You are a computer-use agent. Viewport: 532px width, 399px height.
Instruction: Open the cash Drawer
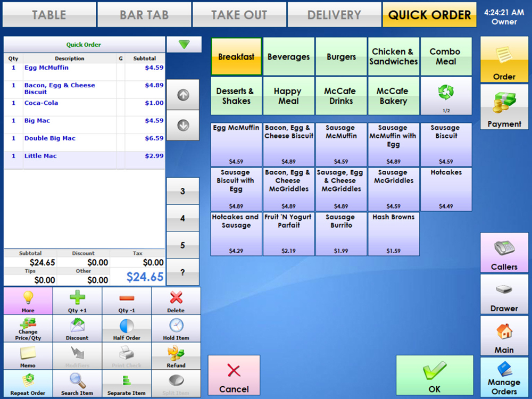click(x=504, y=294)
